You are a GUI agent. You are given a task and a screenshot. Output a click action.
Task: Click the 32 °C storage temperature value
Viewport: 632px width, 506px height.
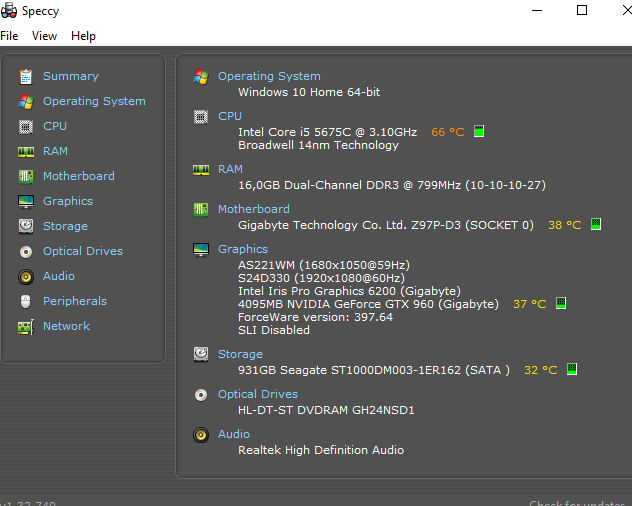541,370
